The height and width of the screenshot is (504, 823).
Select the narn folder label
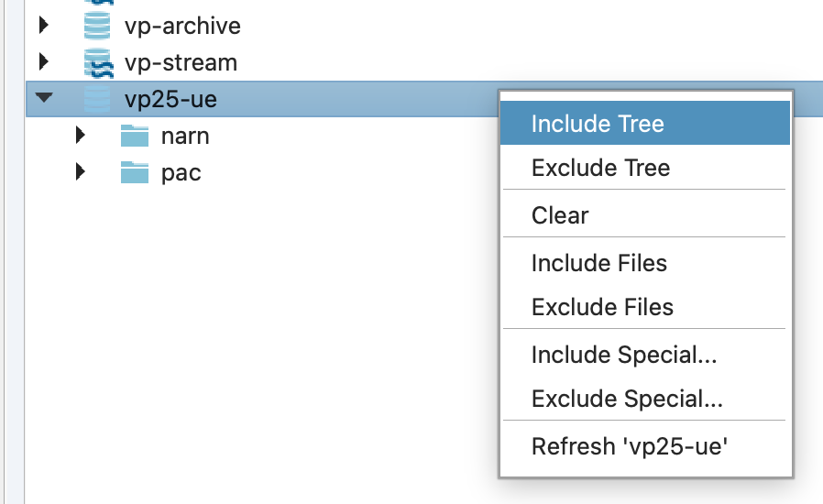coord(185,136)
